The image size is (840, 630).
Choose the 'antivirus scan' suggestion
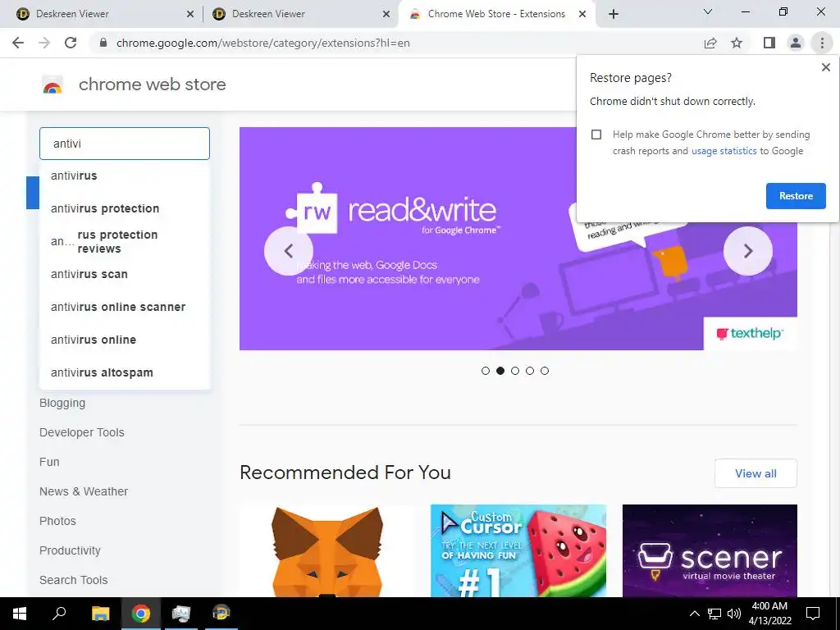pyautogui.click(x=125, y=274)
